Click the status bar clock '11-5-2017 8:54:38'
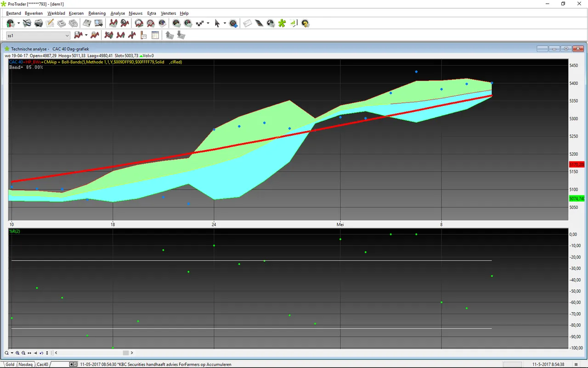The height and width of the screenshot is (368, 588). coord(548,364)
